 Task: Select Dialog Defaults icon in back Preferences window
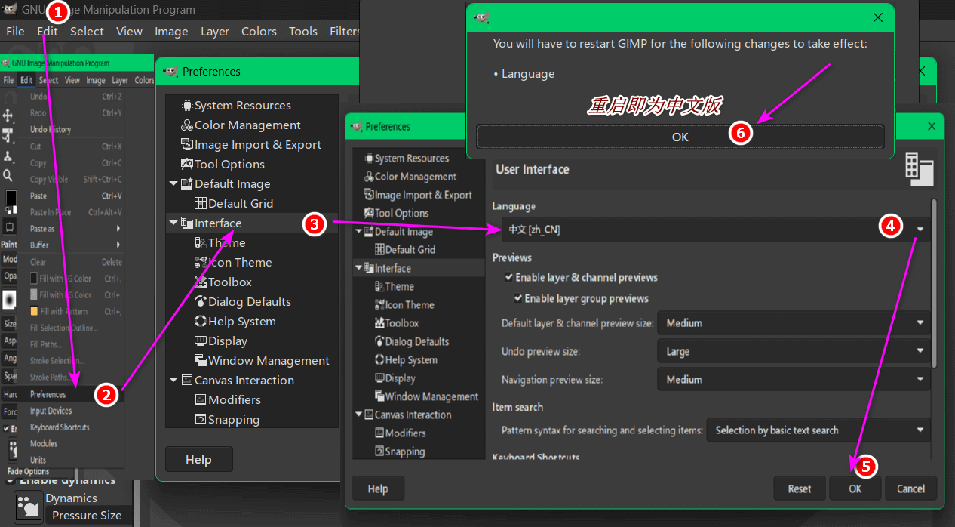(x=200, y=301)
